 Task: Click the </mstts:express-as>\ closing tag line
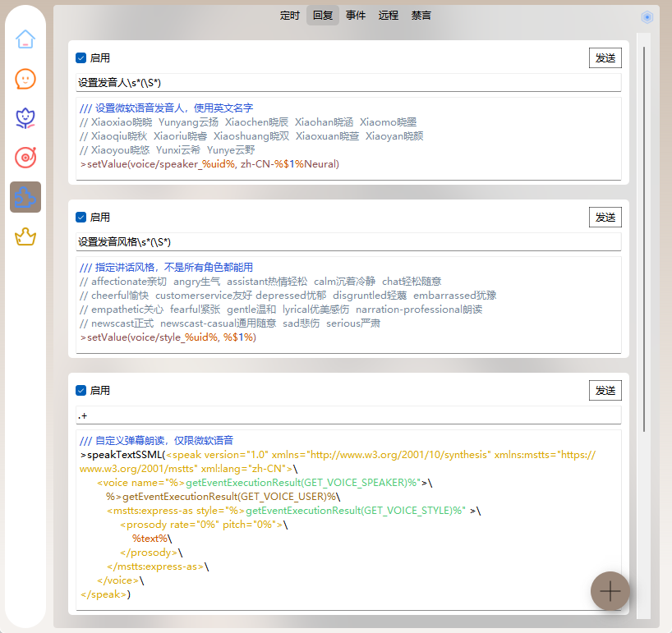158,566
